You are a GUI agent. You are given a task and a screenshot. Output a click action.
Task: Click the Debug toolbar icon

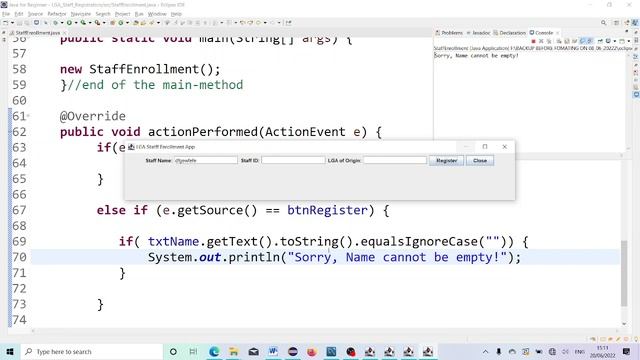pos(56,23)
